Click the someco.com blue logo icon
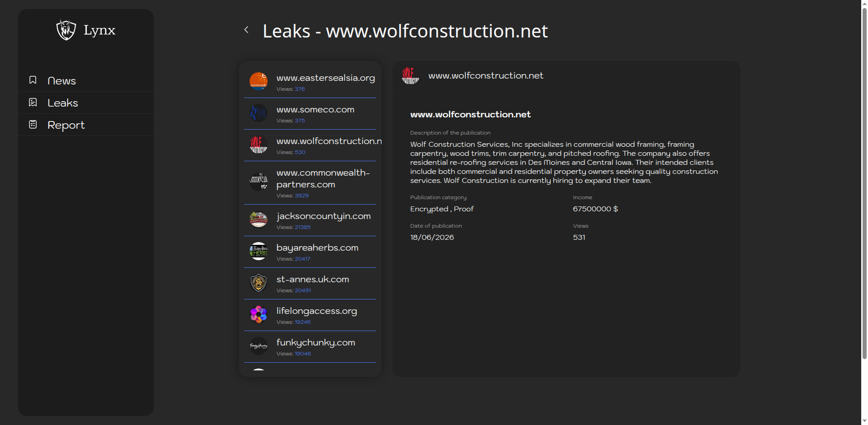 pos(259,113)
